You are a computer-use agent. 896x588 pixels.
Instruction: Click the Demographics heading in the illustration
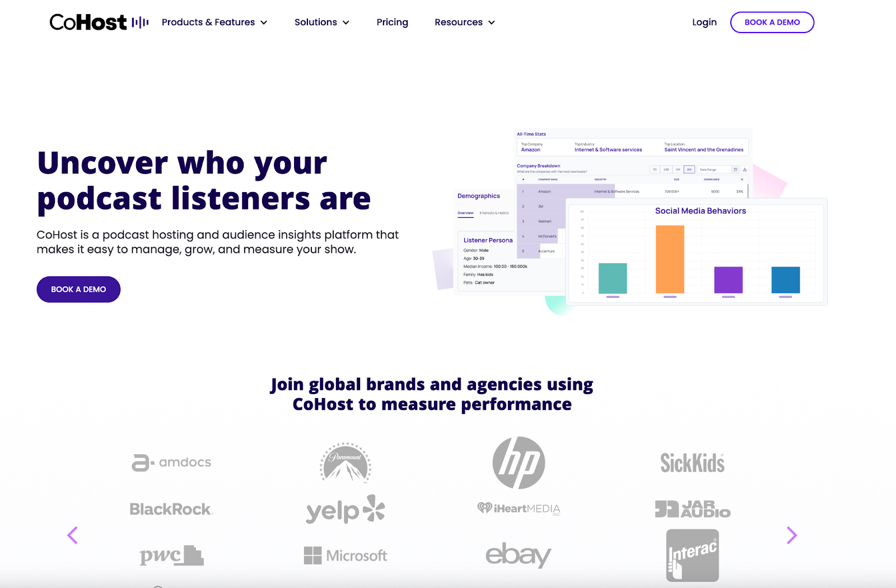[479, 196]
